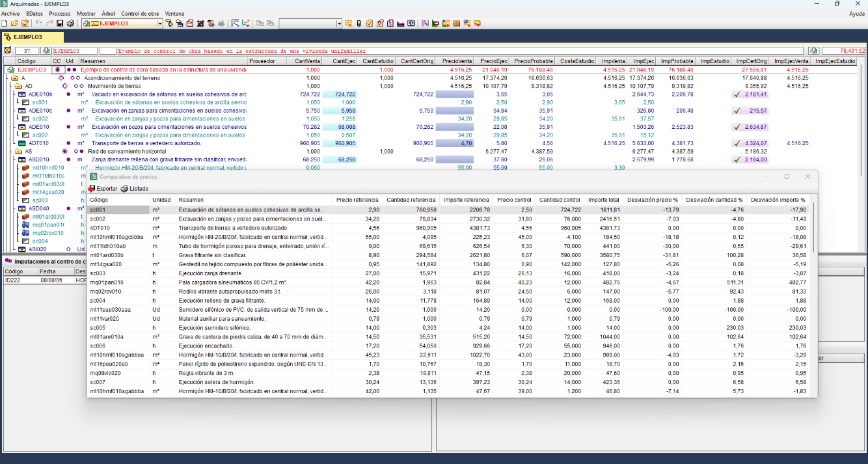This screenshot has height=464, width=868.
Task: Click the printer icon in main toolbar
Action: click(70, 23)
